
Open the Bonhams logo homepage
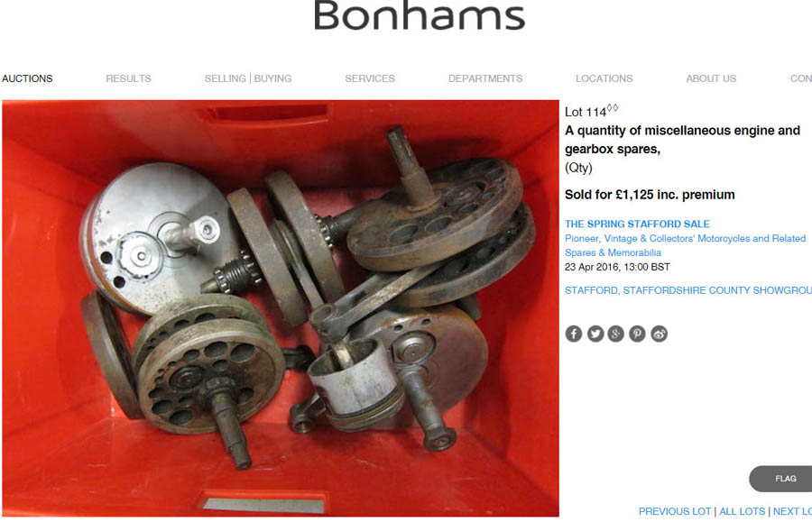coord(419,15)
